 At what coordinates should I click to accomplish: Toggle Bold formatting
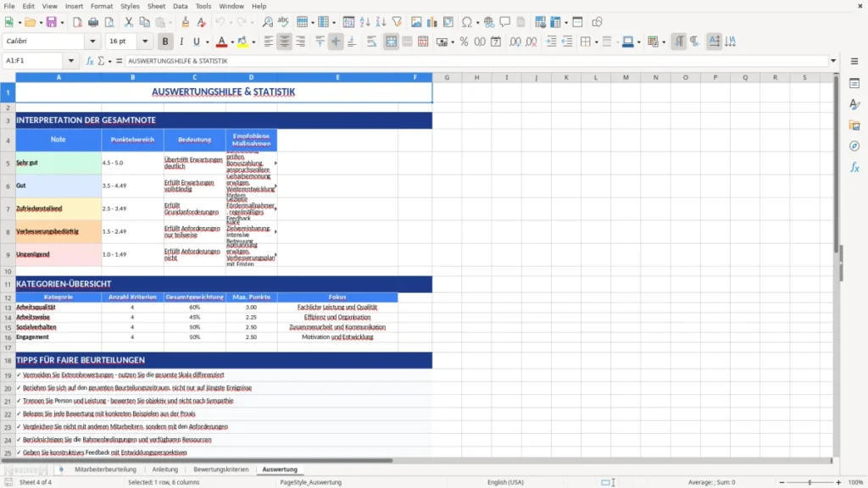point(165,42)
